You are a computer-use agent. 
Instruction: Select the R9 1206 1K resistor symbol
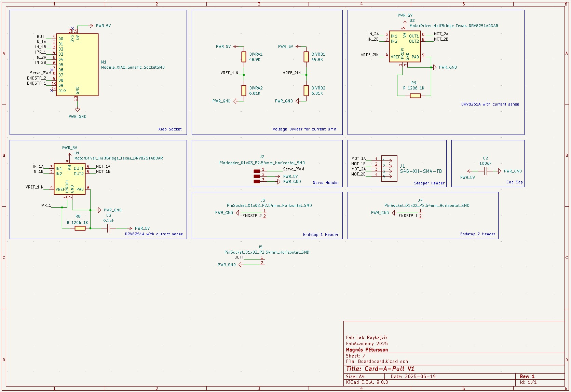[415, 96]
